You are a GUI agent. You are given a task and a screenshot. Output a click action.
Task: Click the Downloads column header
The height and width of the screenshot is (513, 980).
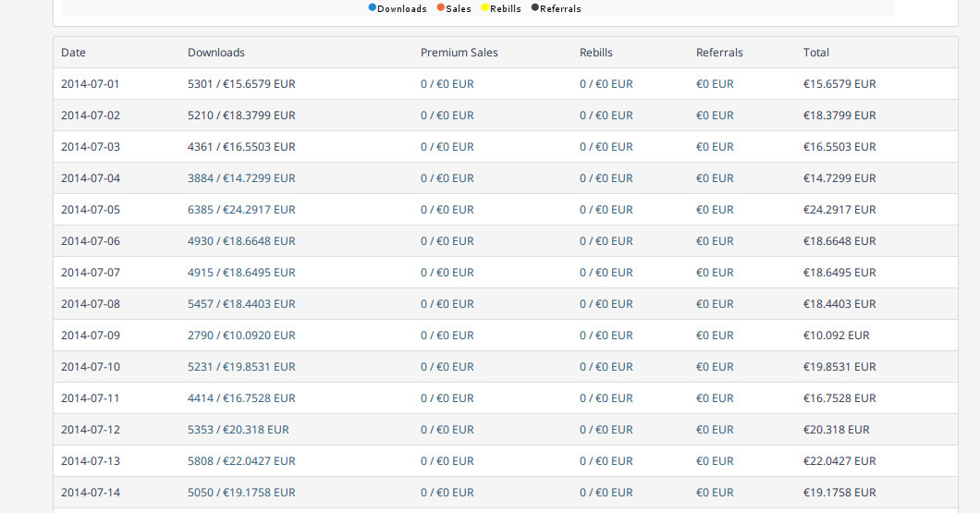[216, 53]
